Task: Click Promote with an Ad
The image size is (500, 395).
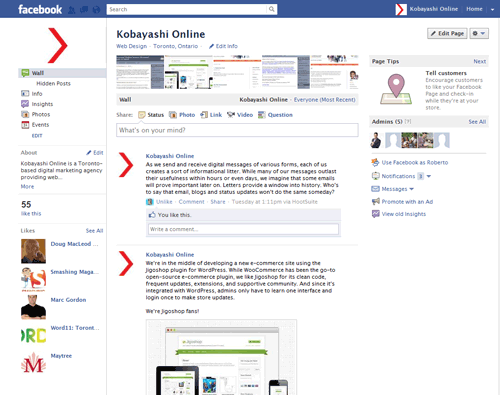Action: coord(407,202)
